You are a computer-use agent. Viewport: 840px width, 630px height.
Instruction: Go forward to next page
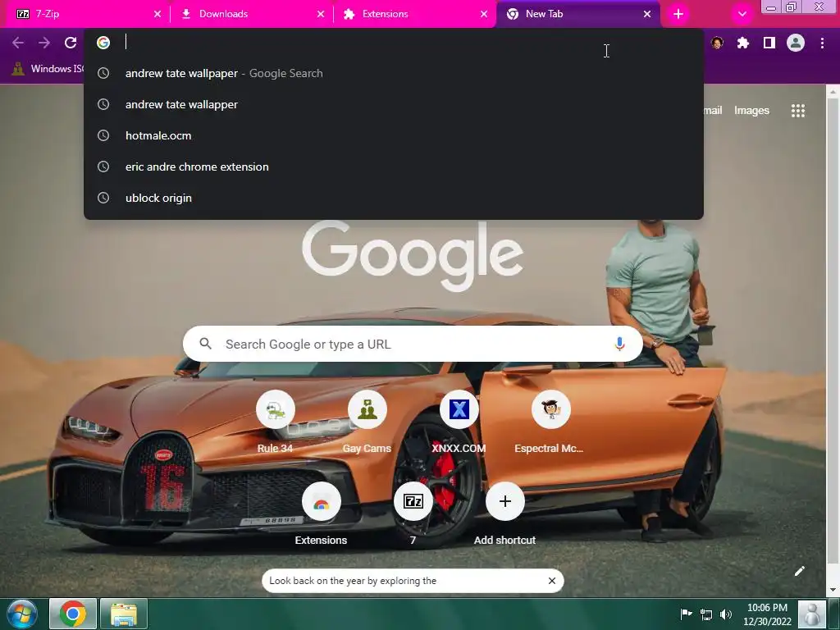[44, 43]
